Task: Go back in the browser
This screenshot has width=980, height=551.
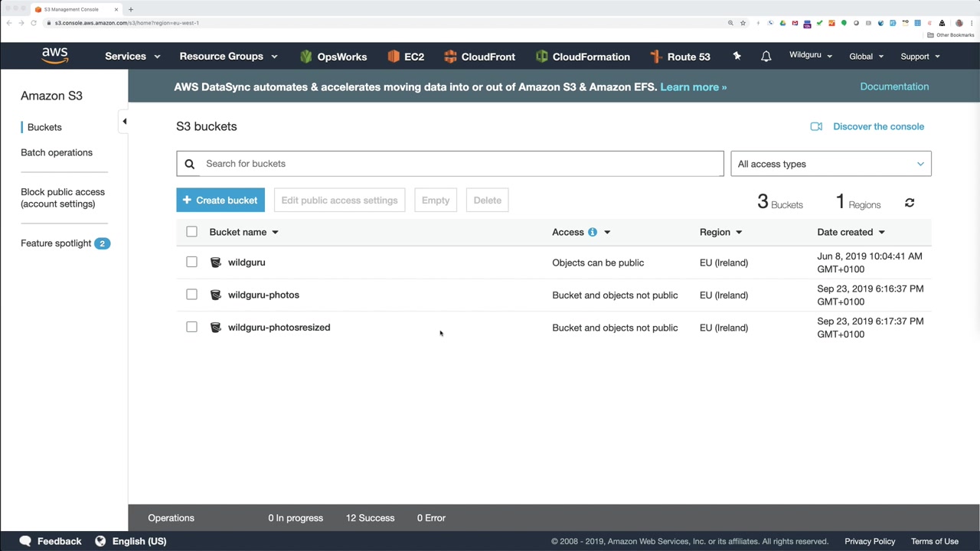Action: 9,23
